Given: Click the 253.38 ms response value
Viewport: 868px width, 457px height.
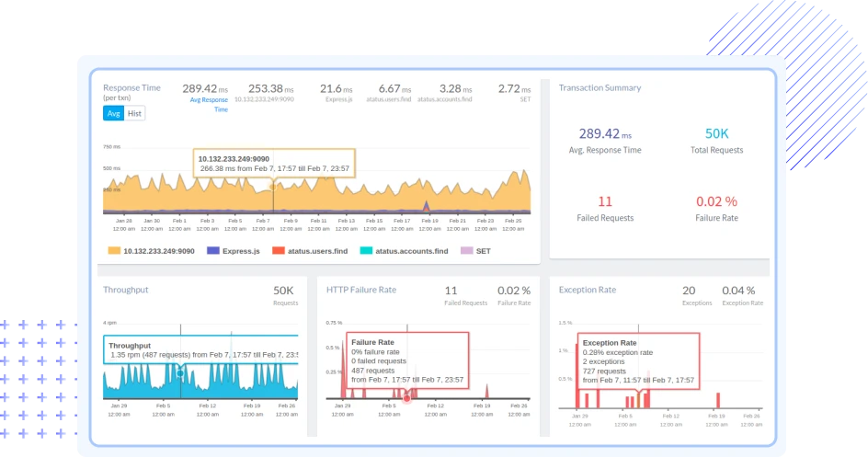Looking at the screenshot, I should pyautogui.click(x=270, y=88).
